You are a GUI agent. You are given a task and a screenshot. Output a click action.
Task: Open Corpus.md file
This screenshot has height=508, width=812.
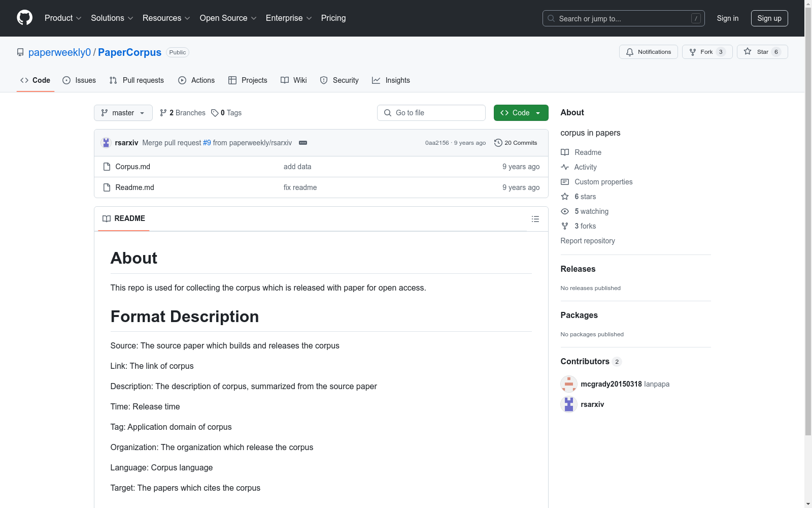click(x=132, y=167)
